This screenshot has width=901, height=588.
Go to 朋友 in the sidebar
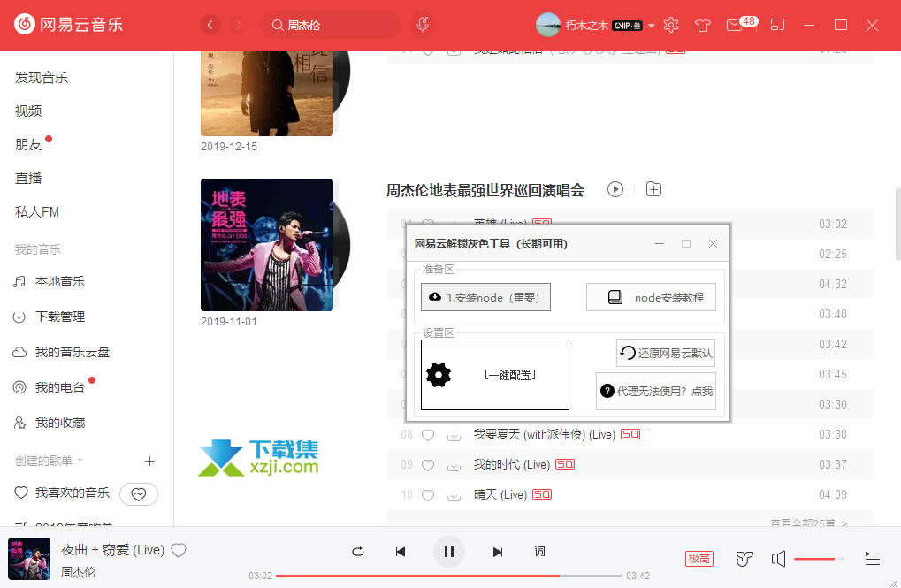tap(28, 144)
